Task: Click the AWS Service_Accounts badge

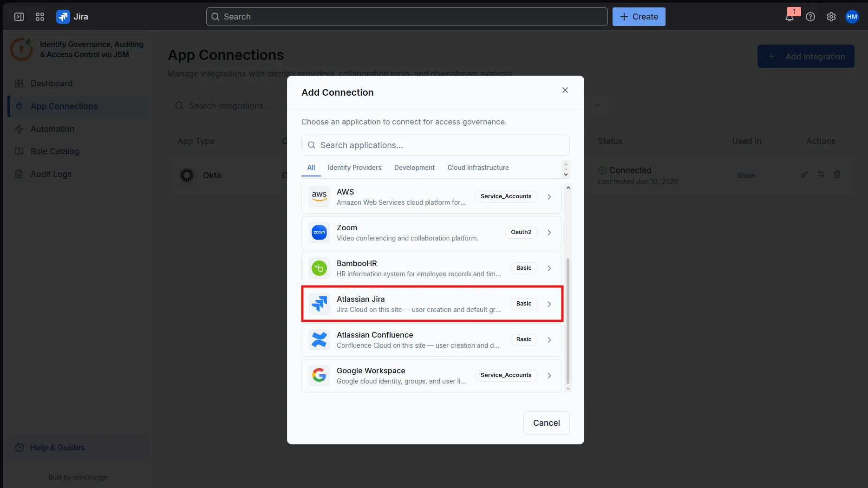Action: (506, 196)
